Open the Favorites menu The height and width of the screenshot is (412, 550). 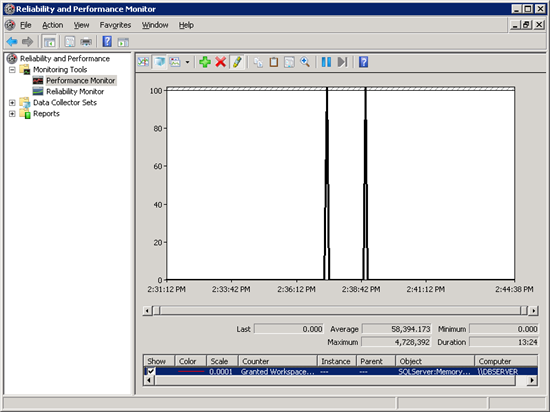tap(115, 25)
